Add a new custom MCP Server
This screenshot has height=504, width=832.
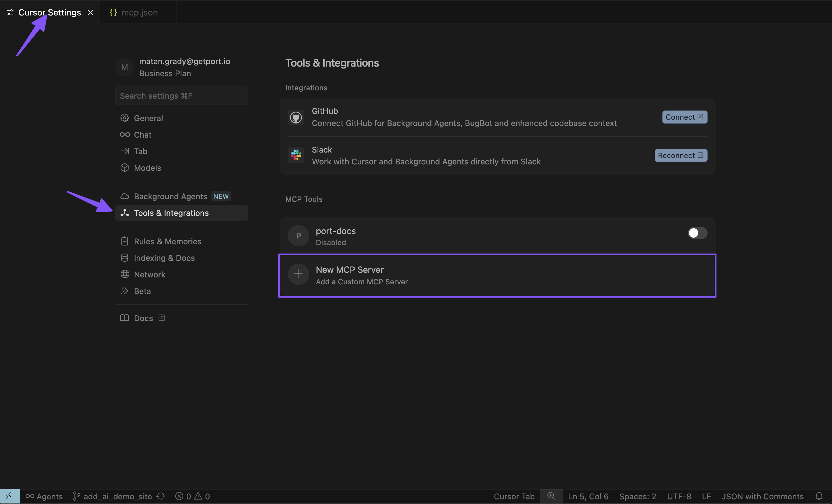497,275
